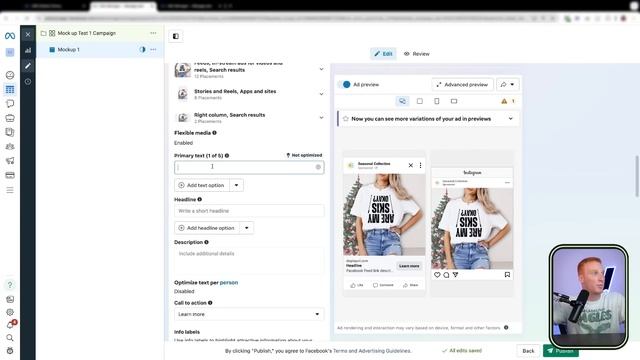The width and height of the screenshot is (640, 360).
Task: Open Terms and Advertising Guidelines link
Action: (x=372, y=351)
